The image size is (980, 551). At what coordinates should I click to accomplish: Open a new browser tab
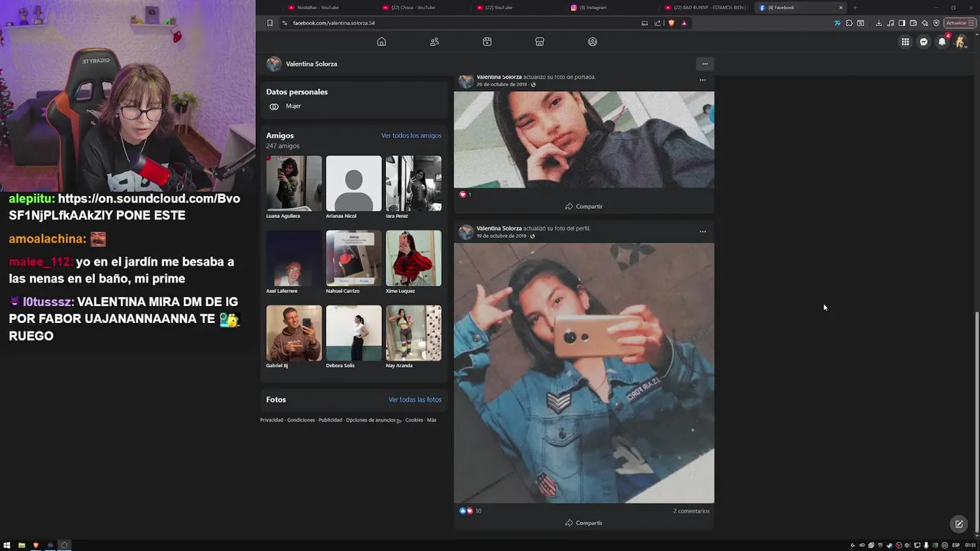click(854, 8)
